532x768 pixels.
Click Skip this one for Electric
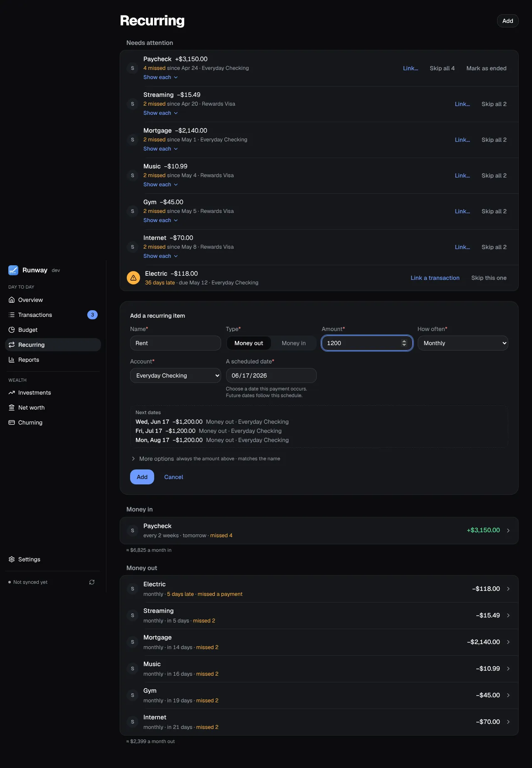click(489, 278)
